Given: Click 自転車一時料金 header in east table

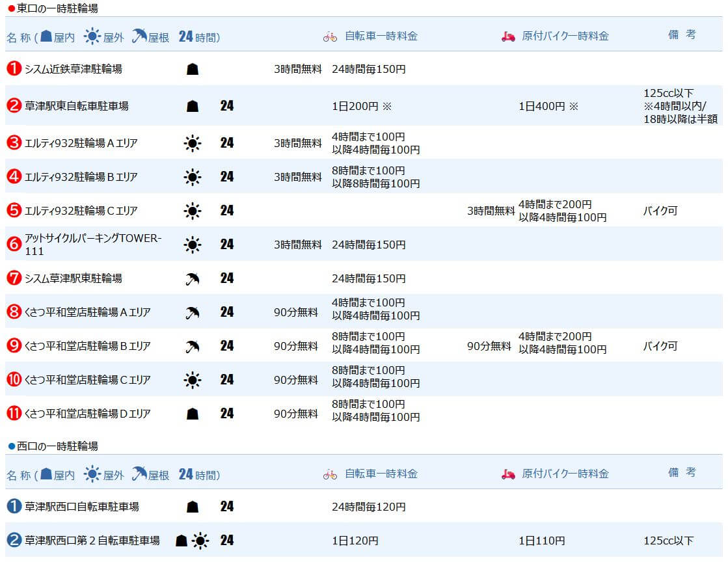Looking at the screenshot, I should click(x=381, y=36).
